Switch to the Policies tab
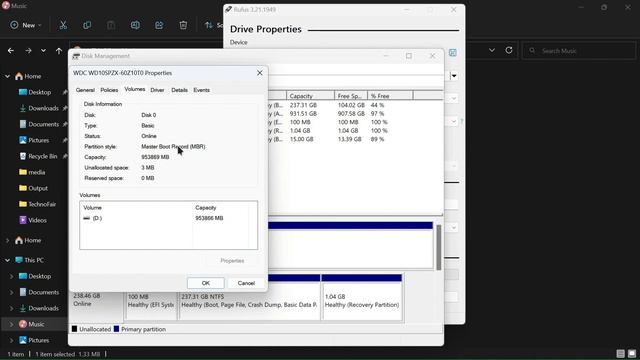Viewport: 640px width, 360px height. click(109, 90)
